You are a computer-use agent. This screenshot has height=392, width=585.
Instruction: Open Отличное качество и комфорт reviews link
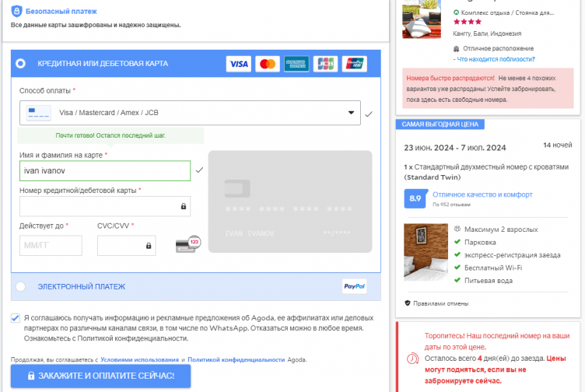(x=482, y=194)
